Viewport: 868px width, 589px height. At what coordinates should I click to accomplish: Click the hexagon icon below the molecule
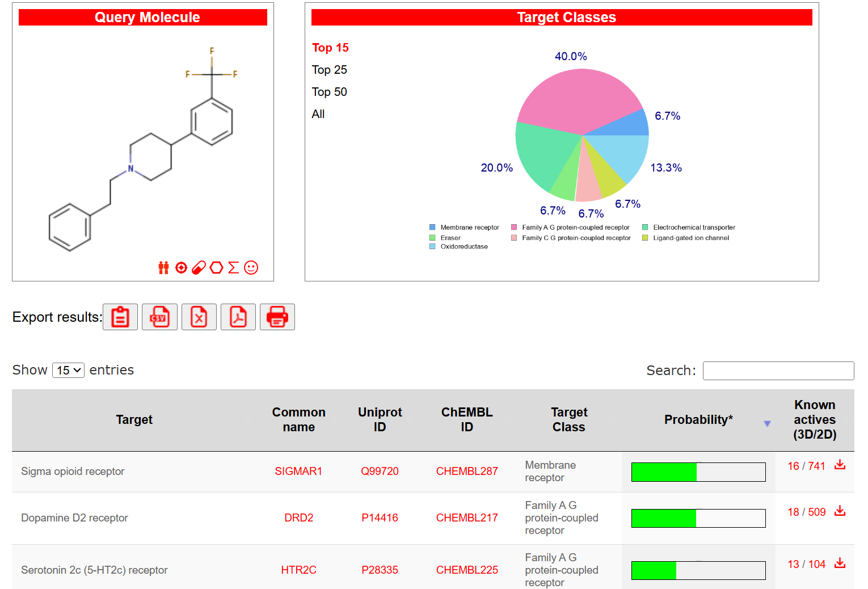[216, 268]
